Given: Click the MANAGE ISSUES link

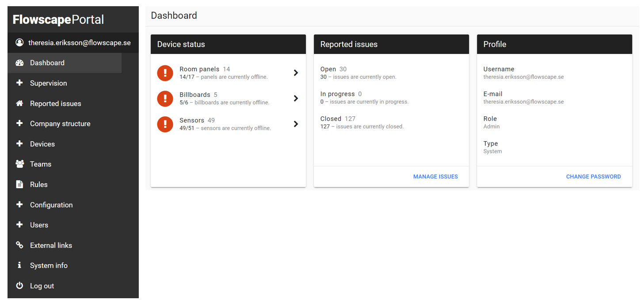Looking at the screenshot, I should [435, 177].
